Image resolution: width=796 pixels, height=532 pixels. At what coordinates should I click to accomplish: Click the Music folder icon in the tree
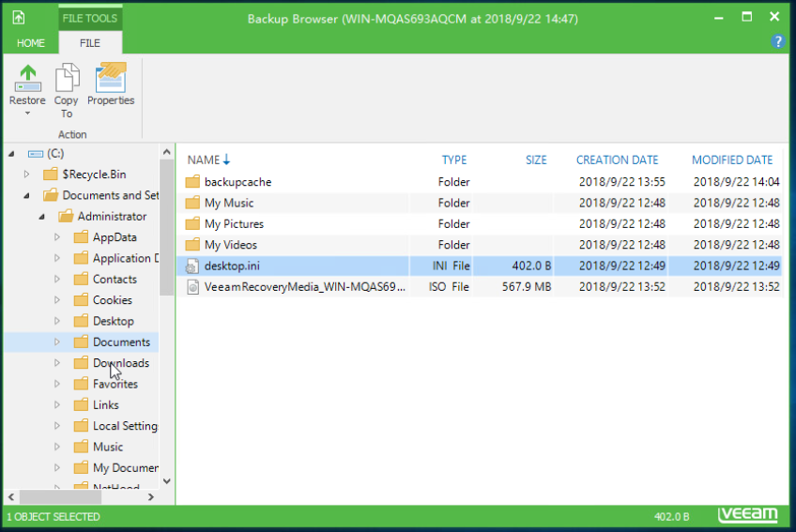point(81,447)
